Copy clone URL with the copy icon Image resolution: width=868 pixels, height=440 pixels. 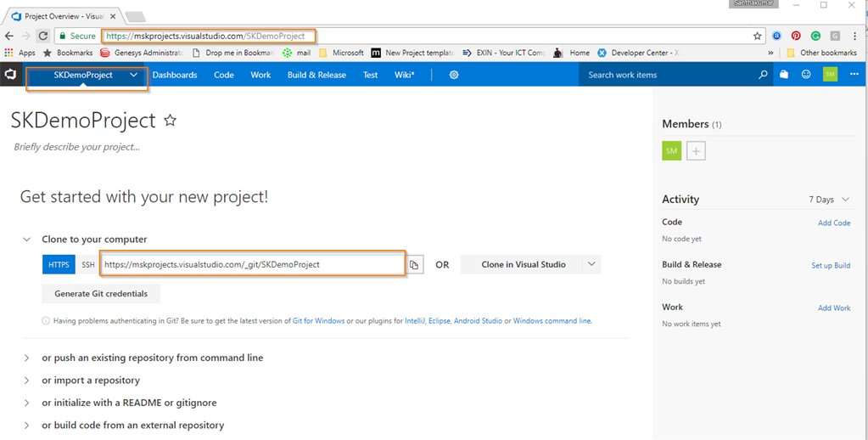point(414,265)
